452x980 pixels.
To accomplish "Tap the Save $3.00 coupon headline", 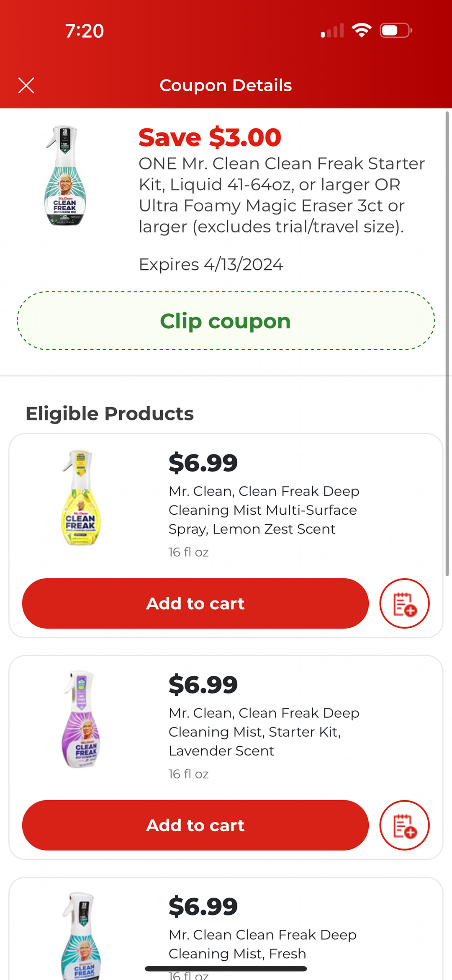I will click(x=210, y=137).
